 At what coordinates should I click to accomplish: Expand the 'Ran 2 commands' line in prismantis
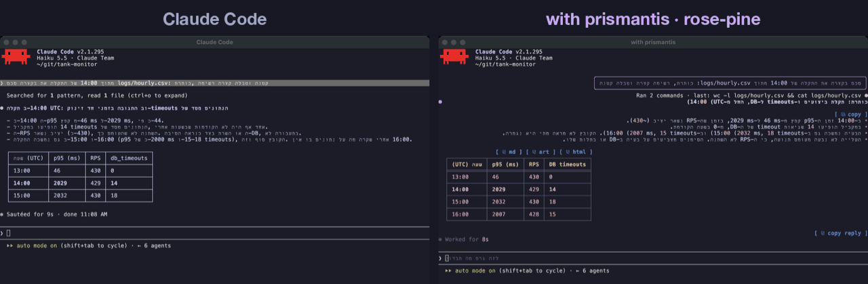(749, 96)
